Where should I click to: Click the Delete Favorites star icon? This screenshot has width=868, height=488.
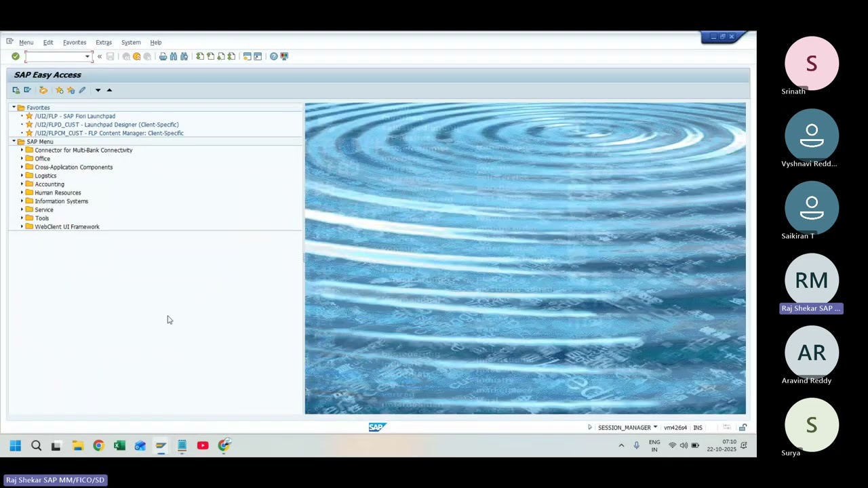pyautogui.click(x=71, y=90)
